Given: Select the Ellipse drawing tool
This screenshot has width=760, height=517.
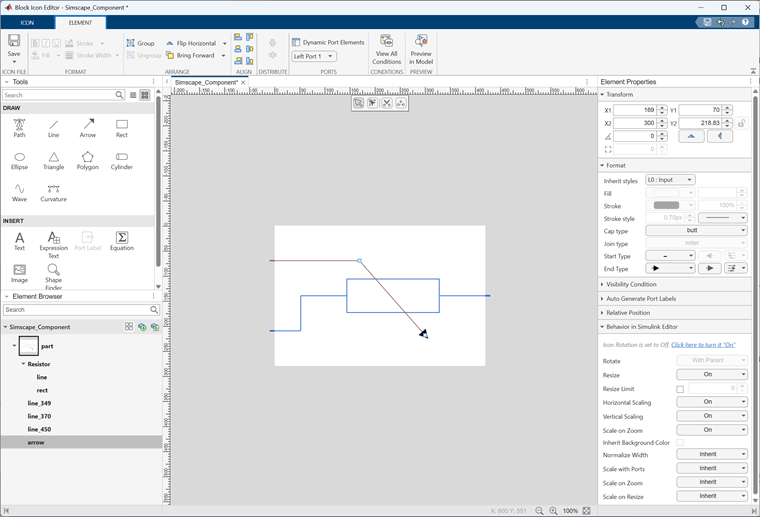Looking at the screenshot, I should (x=19, y=160).
